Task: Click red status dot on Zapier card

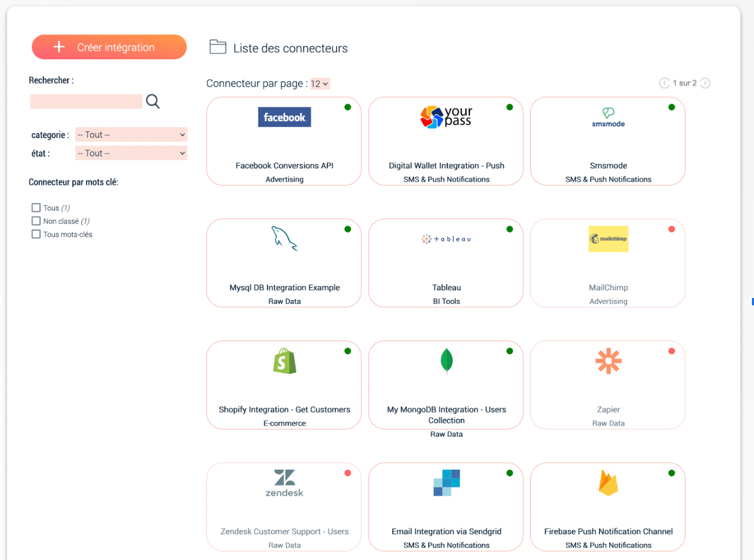Action: click(x=672, y=351)
